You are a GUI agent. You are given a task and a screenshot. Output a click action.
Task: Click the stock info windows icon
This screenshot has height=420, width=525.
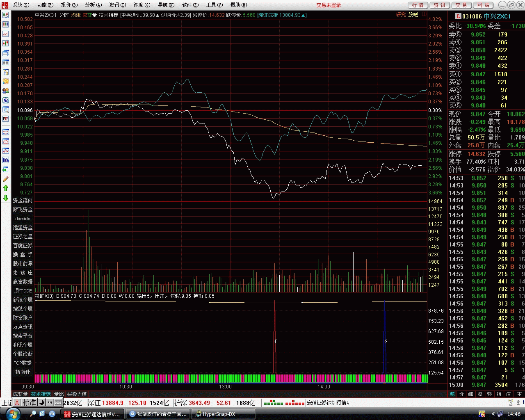tap(6, 53)
